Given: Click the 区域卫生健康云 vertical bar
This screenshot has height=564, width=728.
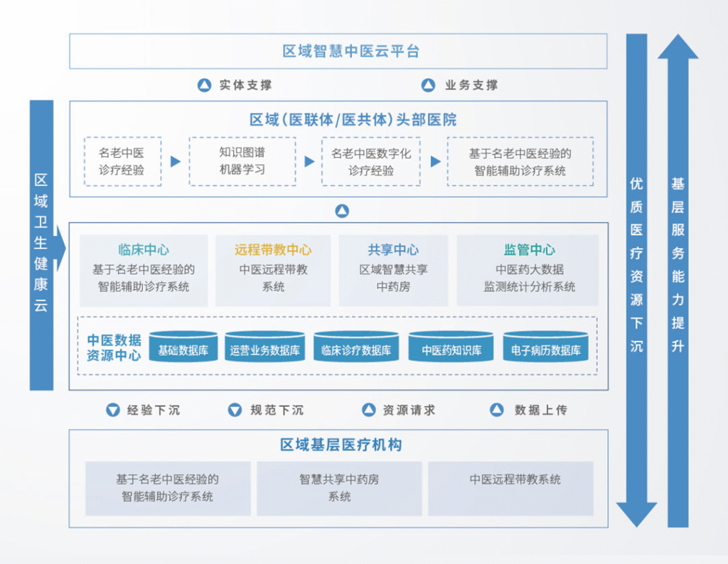Looking at the screenshot, I should coord(42,245).
